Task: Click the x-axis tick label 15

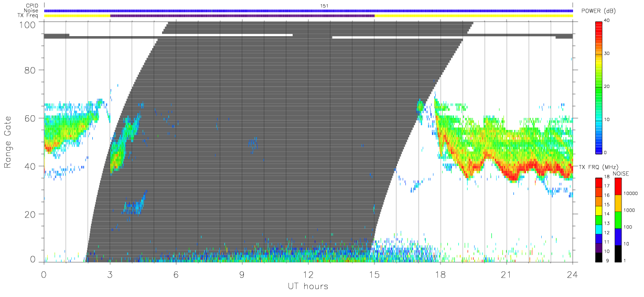Action: tap(374, 274)
